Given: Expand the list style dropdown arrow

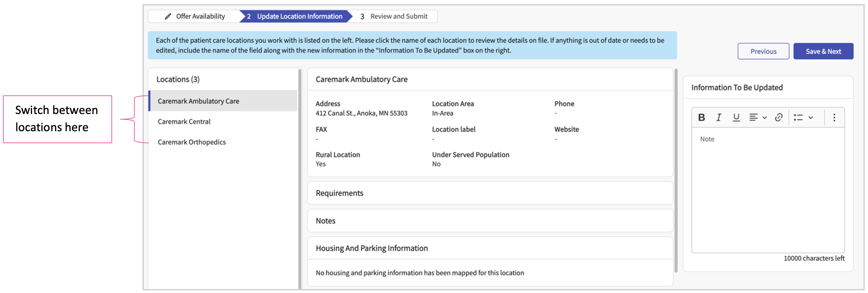Looking at the screenshot, I should click(811, 118).
